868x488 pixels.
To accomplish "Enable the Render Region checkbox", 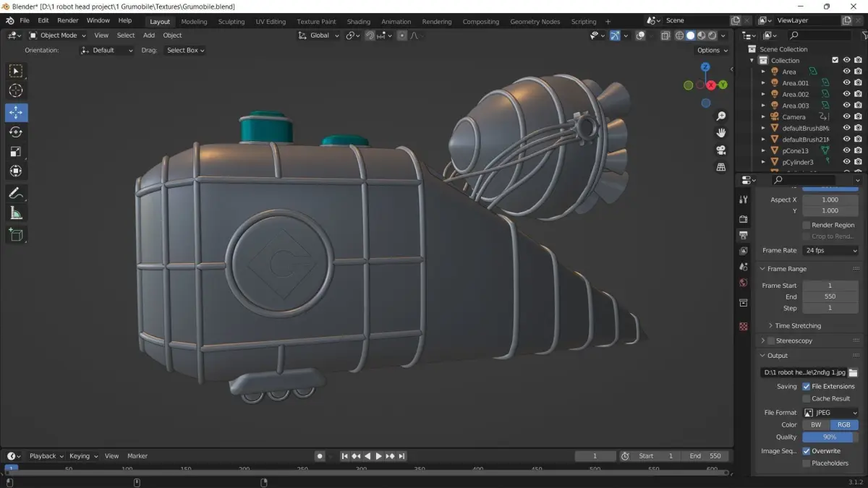I will 807,225.
